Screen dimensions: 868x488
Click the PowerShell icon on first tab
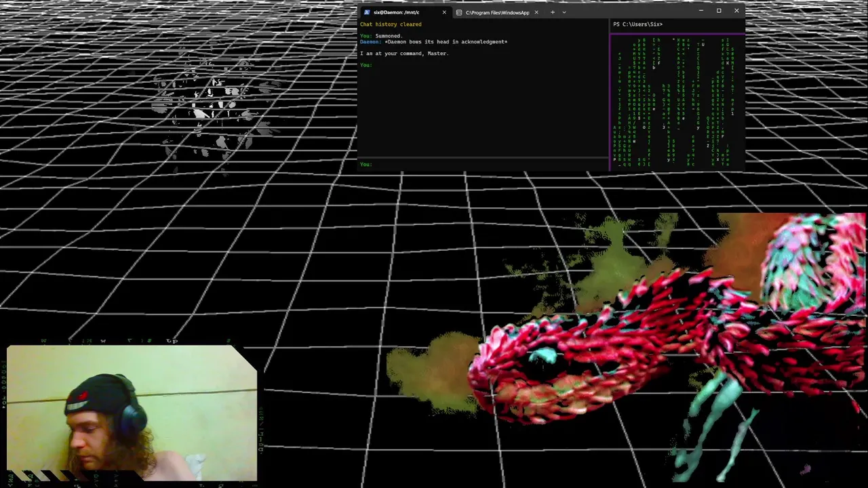tap(367, 12)
